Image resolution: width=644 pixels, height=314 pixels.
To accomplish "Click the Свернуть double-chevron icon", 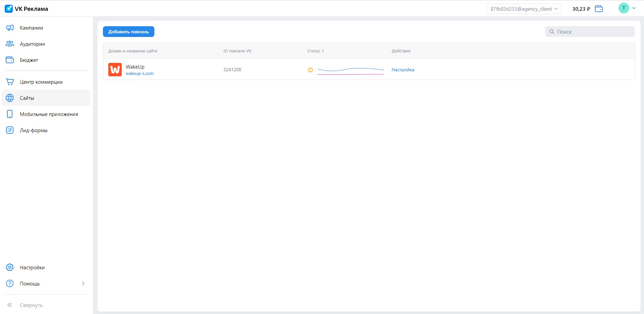I will pyautogui.click(x=10, y=305).
